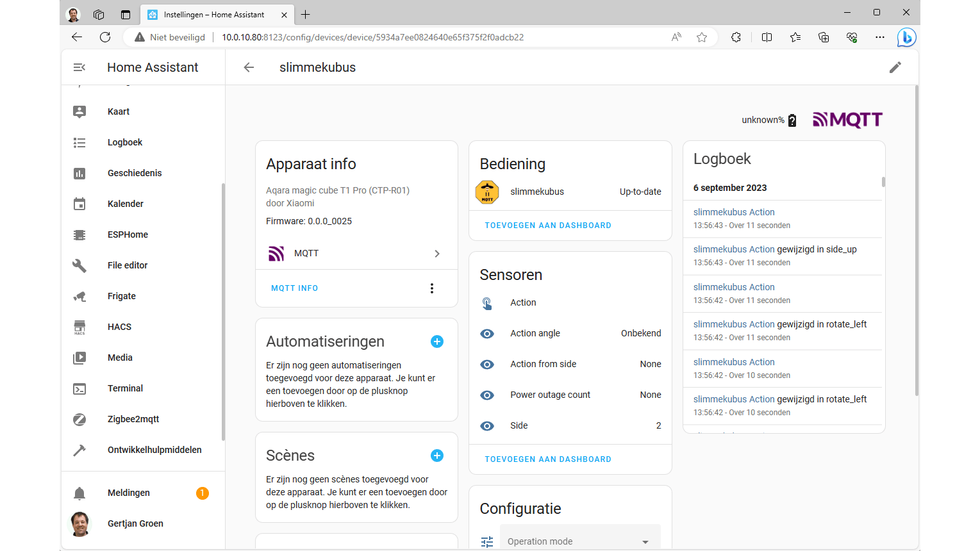Click the MQTT logo at top right
The width and height of the screenshot is (980, 551).
(x=847, y=120)
